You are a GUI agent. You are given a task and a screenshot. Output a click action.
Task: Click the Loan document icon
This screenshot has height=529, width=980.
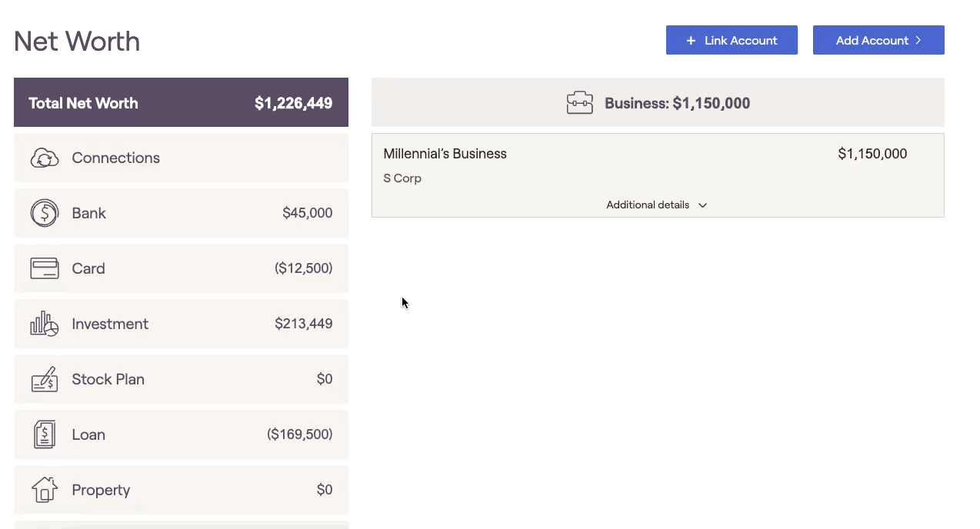point(45,434)
